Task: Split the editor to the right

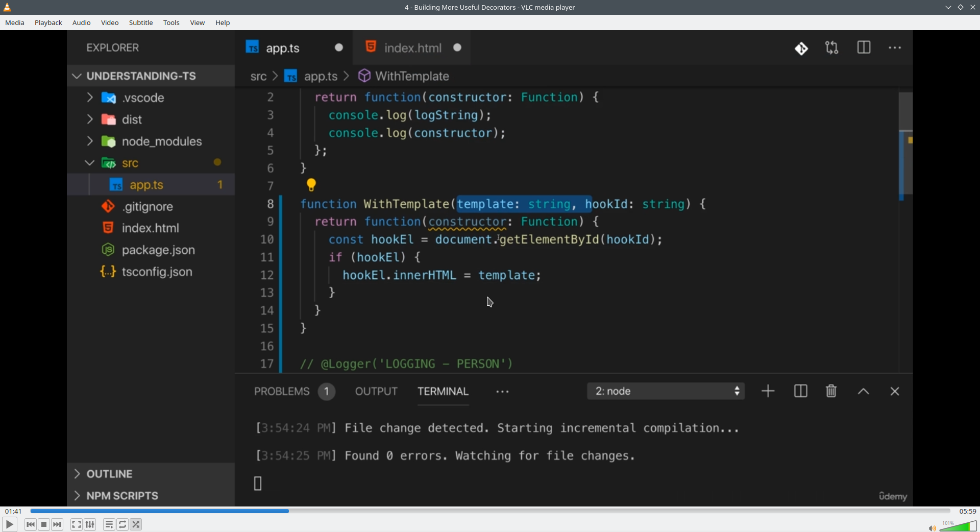Action: coord(864,48)
